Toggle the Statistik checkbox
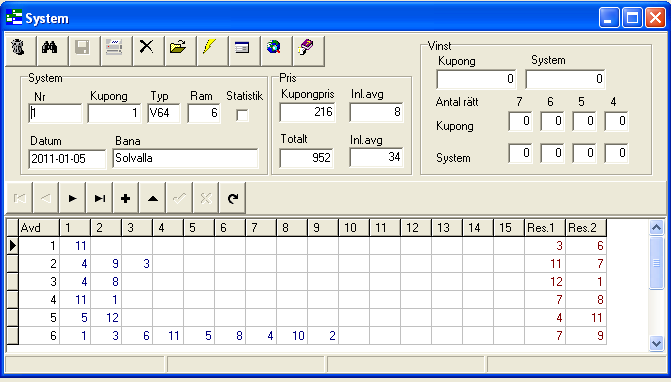The image size is (671, 382). pos(242,115)
